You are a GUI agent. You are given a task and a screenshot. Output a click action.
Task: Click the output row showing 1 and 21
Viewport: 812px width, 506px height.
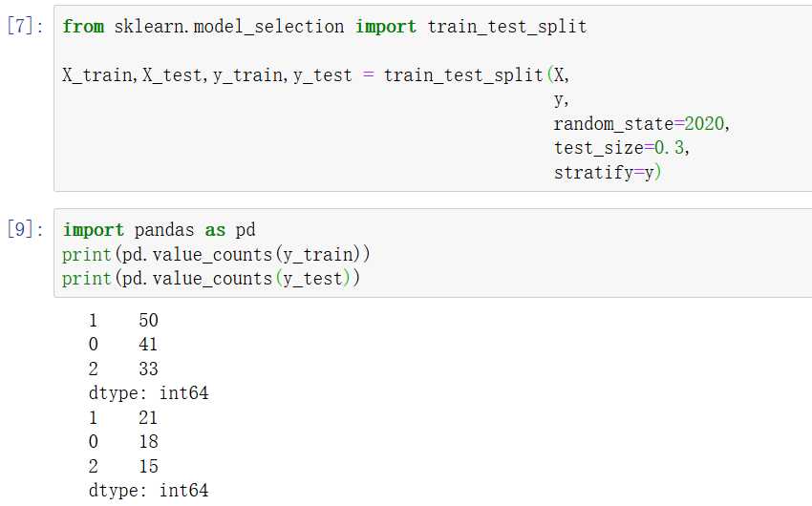click(x=122, y=417)
